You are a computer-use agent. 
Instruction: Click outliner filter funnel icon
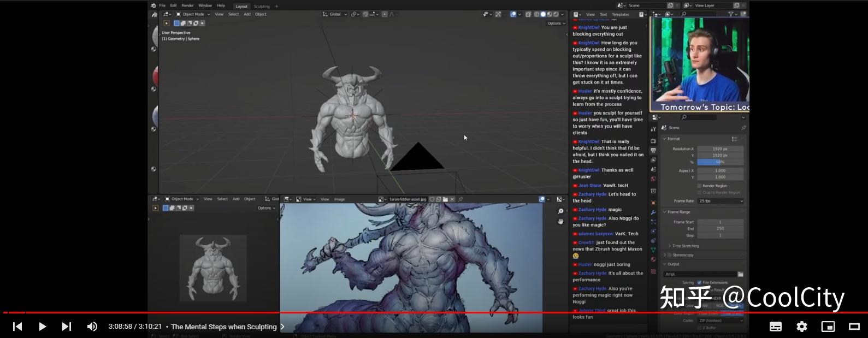(x=732, y=14)
